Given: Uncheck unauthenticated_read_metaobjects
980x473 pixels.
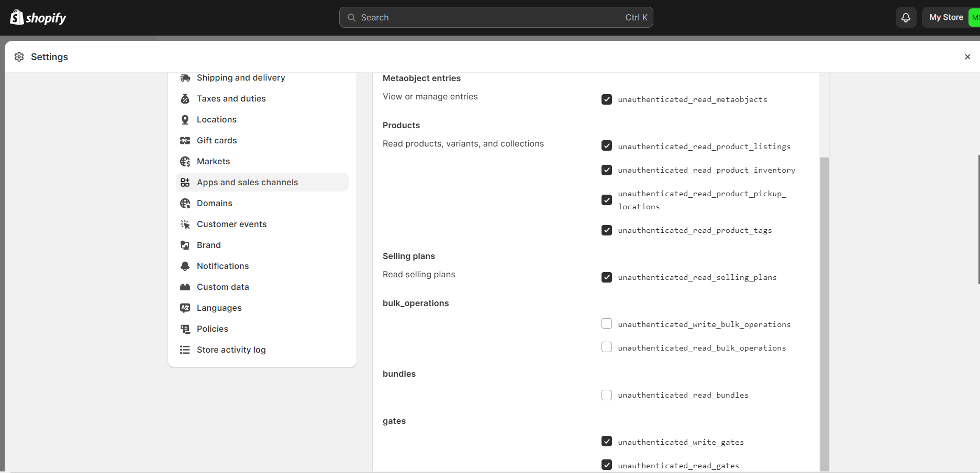Looking at the screenshot, I should 607,99.
